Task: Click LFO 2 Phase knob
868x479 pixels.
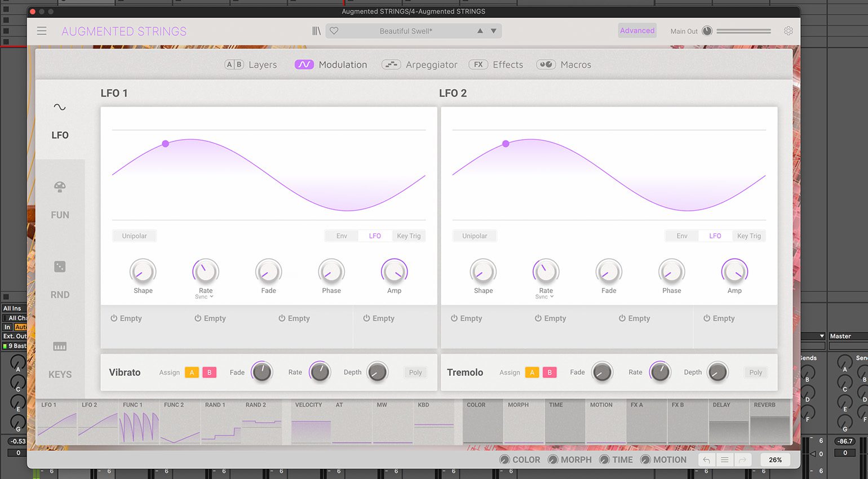Action: [672, 272]
